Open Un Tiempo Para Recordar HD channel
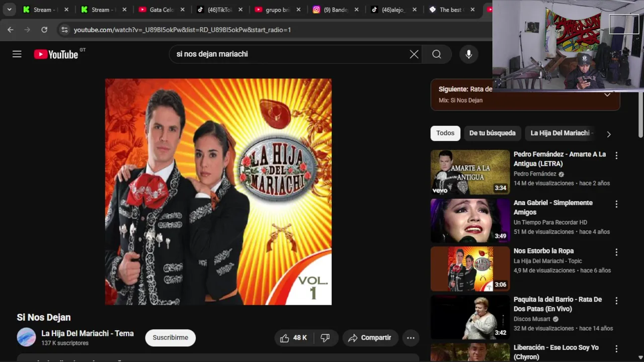Image resolution: width=644 pixels, height=362 pixels. click(x=550, y=222)
